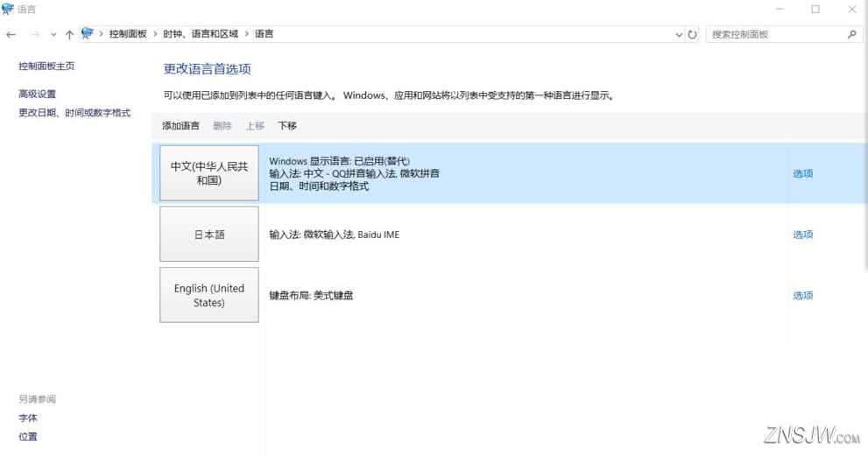Image resolution: width=868 pixels, height=456 pixels.
Task: Expand chevron after 控制面板 breadcrumb
Action: 155,34
